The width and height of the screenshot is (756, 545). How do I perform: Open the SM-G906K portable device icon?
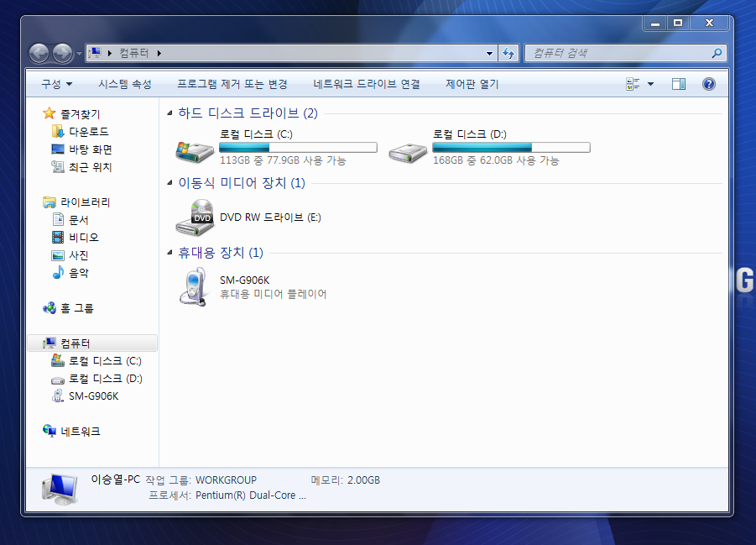click(194, 286)
